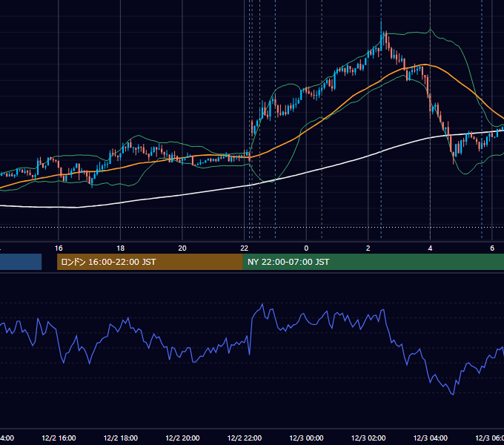Click hour label 18 on upper time axis
The width and height of the screenshot is (504, 445).
click(x=121, y=248)
